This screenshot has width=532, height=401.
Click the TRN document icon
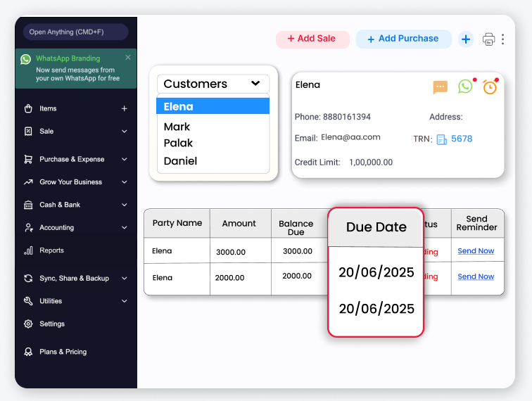pos(441,139)
